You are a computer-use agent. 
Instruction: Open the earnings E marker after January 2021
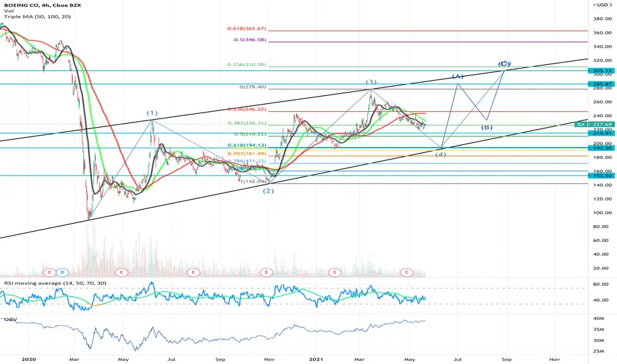click(335, 272)
